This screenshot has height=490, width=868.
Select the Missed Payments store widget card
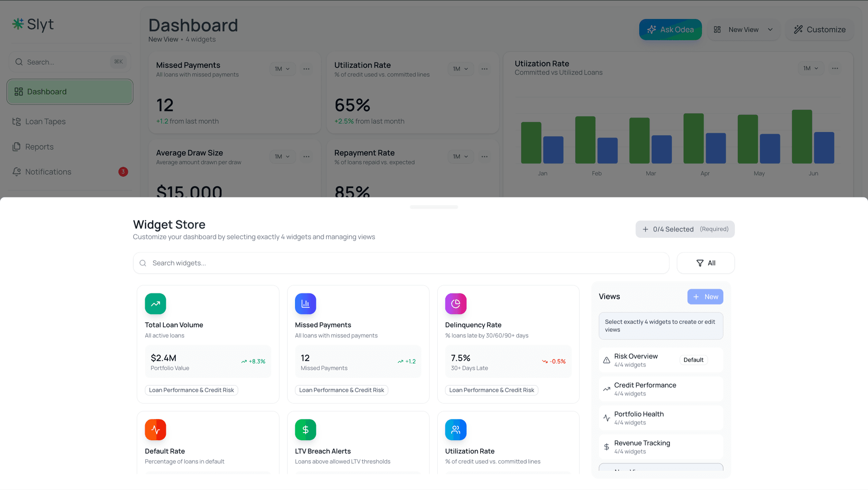tap(358, 344)
